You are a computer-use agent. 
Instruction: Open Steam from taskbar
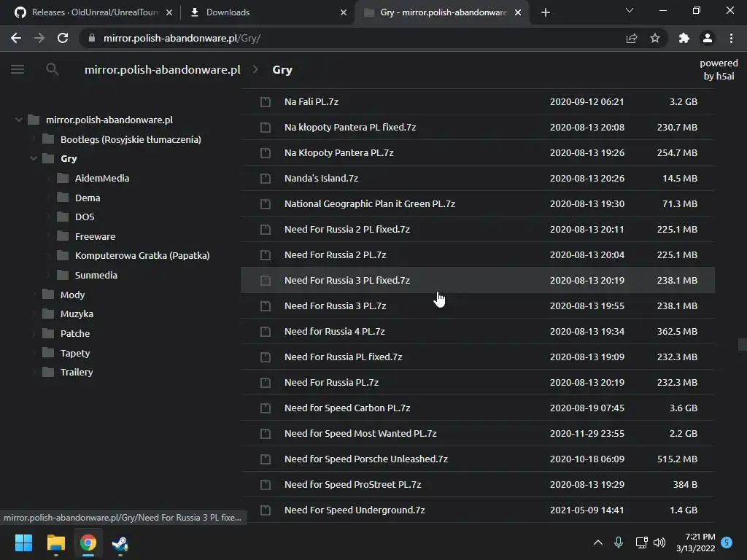pos(120,542)
